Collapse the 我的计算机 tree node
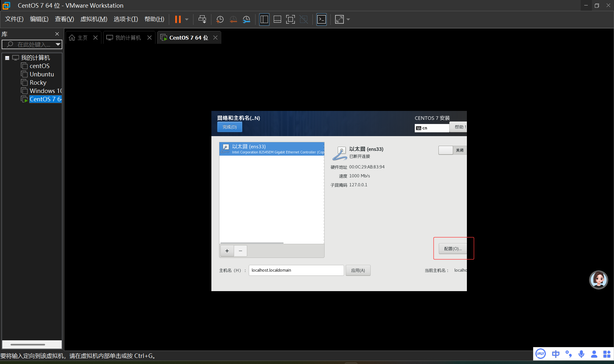 (x=7, y=58)
